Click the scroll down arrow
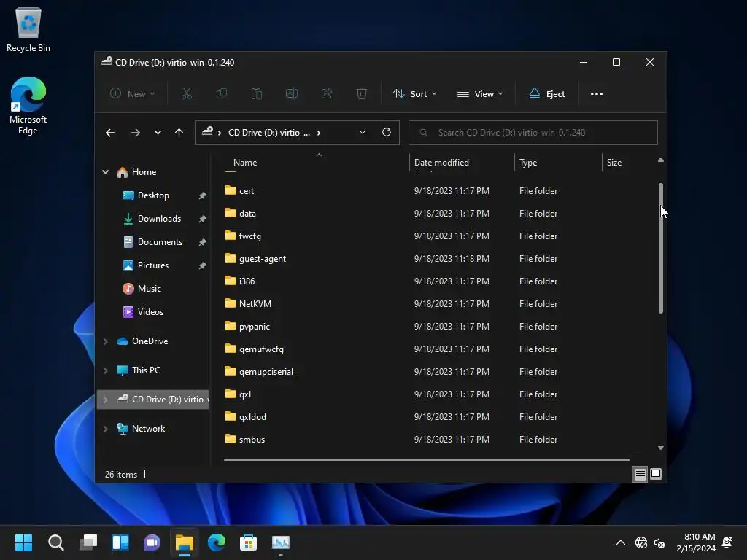The image size is (747, 560). coord(661,447)
